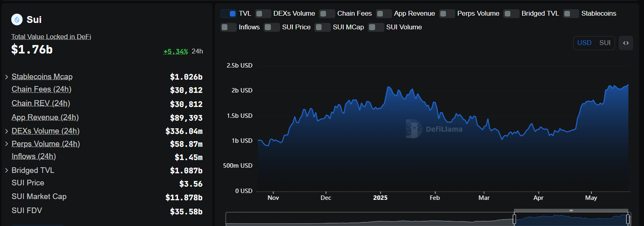Click the $1.026b stablecoins value
Image resolution: width=644 pixels, height=226 pixels.
[186, 77]
